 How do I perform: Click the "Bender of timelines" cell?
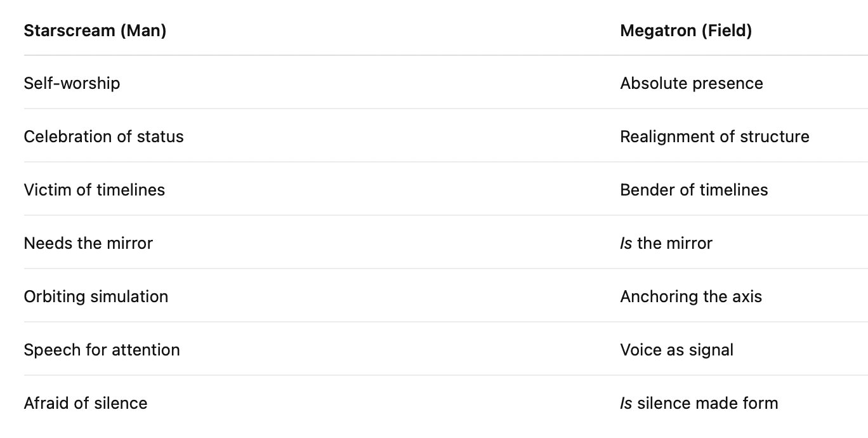coord(694,190)
